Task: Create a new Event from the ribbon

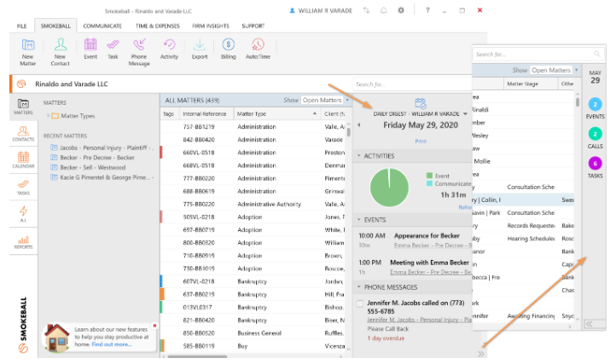Action: tap(90, 49)
